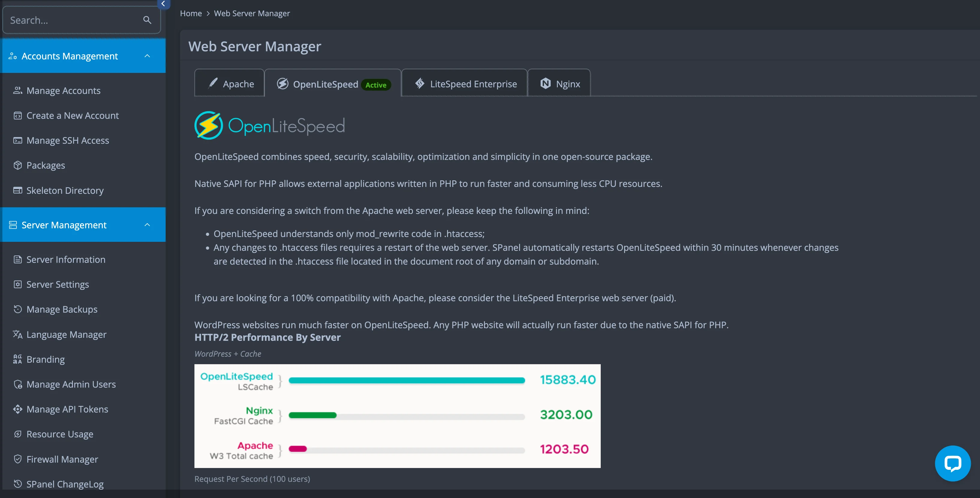This screenshot has height=498, width=980.
Task: Click the Web Server Manager breadcrumb
Action: (x=252, y=13)
